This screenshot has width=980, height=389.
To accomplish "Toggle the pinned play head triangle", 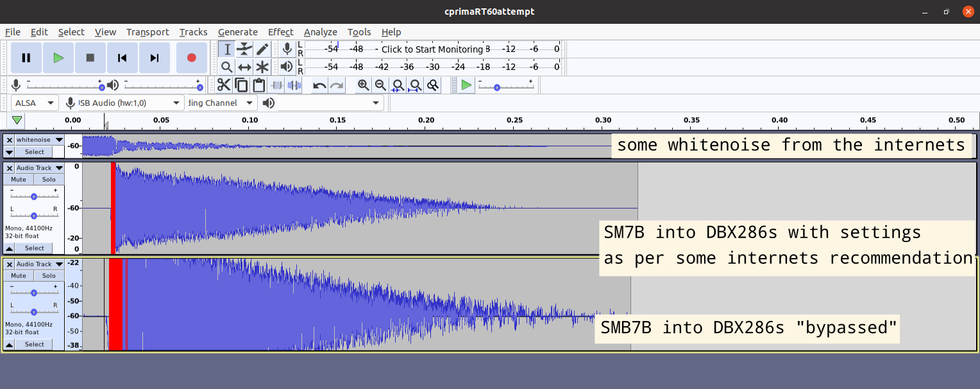I will point(17,120).
